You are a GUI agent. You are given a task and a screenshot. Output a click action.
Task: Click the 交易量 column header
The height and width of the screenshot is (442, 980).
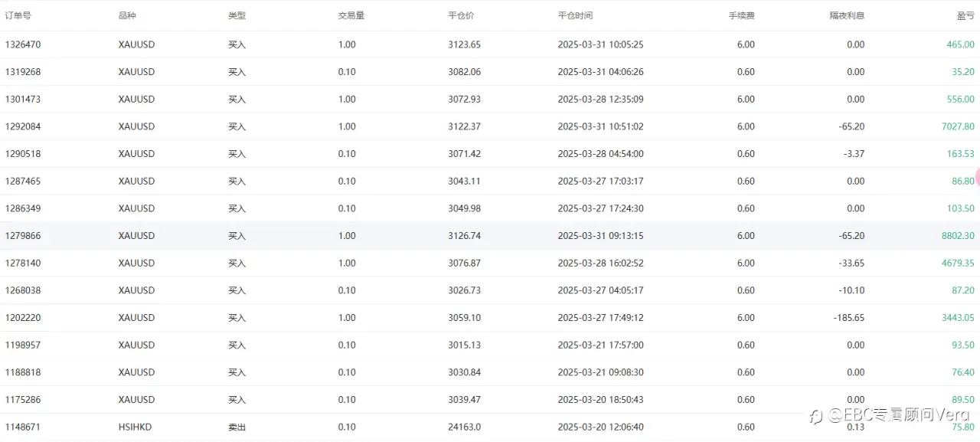coord(351,15)
